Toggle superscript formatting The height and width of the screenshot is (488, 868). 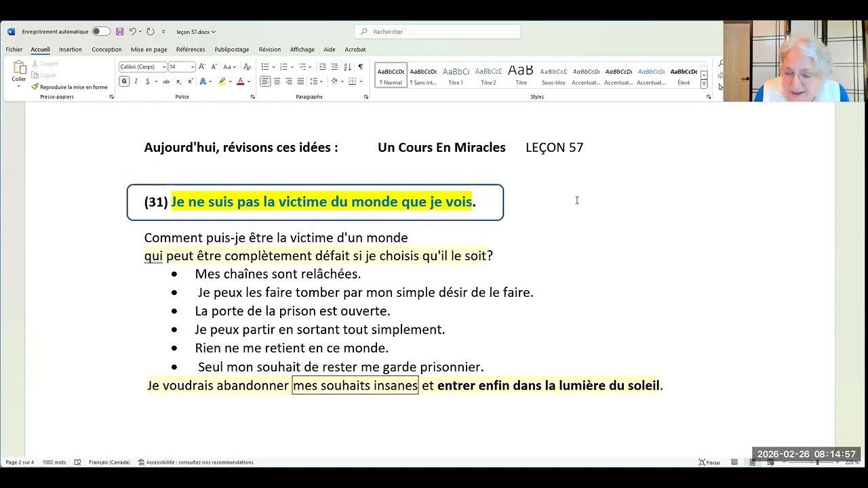189,81
